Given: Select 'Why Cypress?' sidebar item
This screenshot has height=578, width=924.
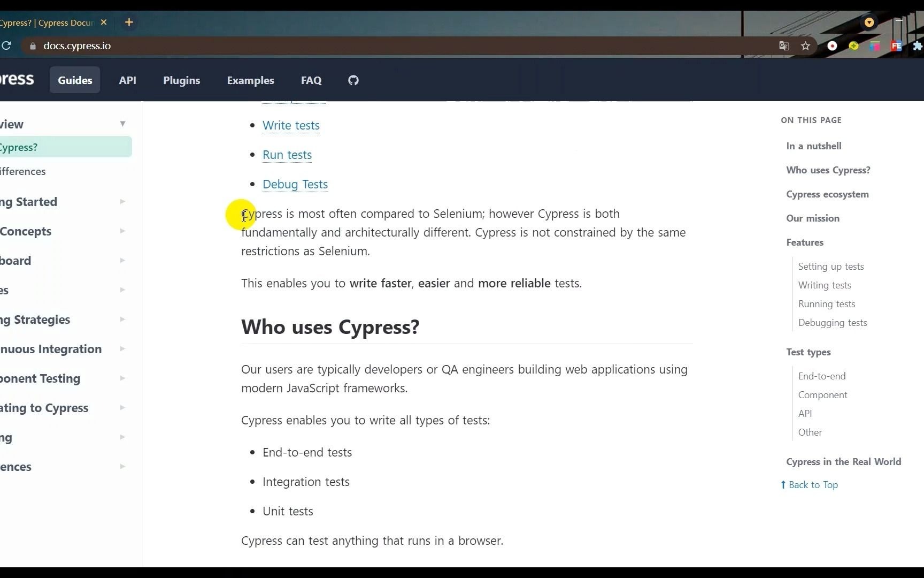Looking at the screenshot, I should (66, 147).
